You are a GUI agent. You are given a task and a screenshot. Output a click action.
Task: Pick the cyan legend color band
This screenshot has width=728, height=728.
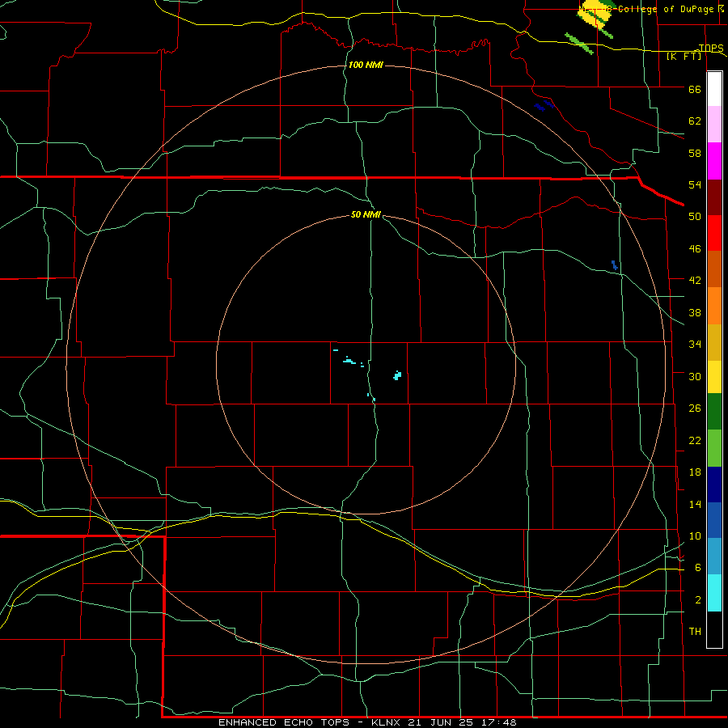pos(714,593)
